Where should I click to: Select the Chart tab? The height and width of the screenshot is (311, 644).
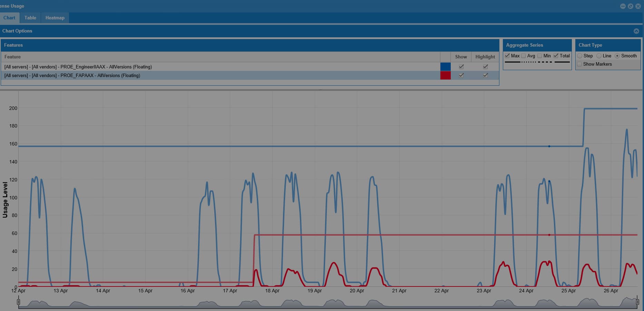coord(9,18)
